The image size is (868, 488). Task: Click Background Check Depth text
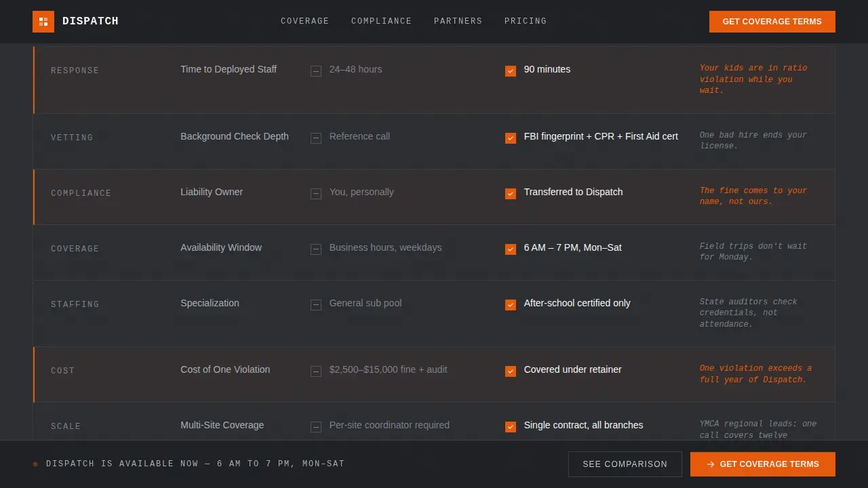(x=235, y=136)
